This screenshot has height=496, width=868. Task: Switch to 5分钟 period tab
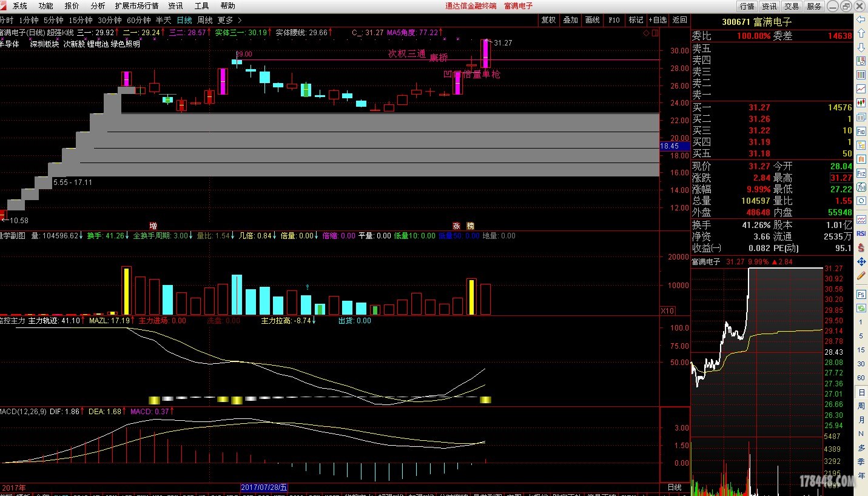pyautogui.click(x=53, y=20)
